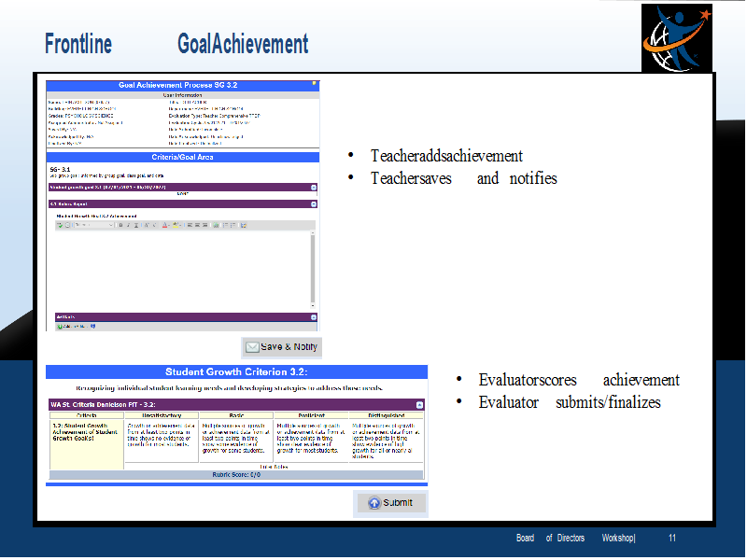Click the Save & Notify button
This screenshot has width=747, height=560.
[x=282, y=347]
